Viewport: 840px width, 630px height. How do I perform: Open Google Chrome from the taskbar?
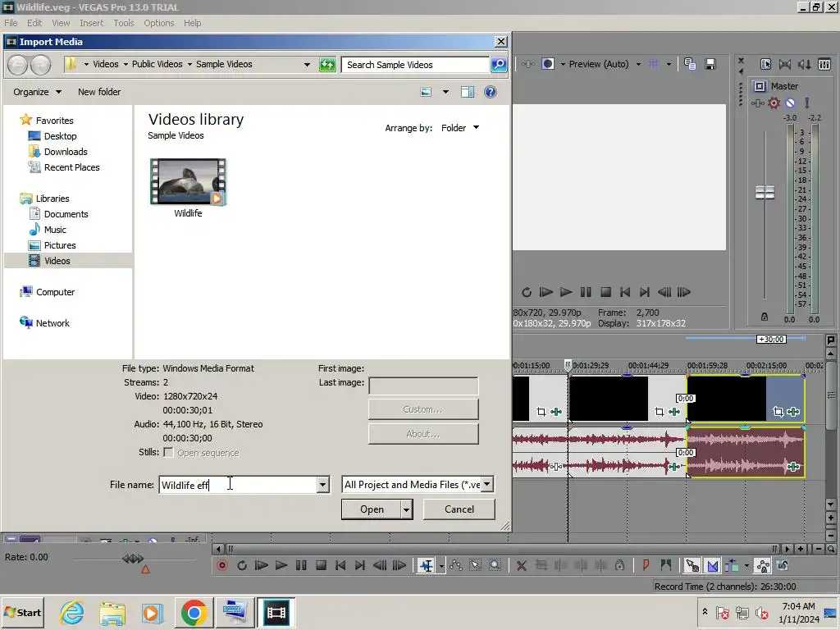(194, 612)
